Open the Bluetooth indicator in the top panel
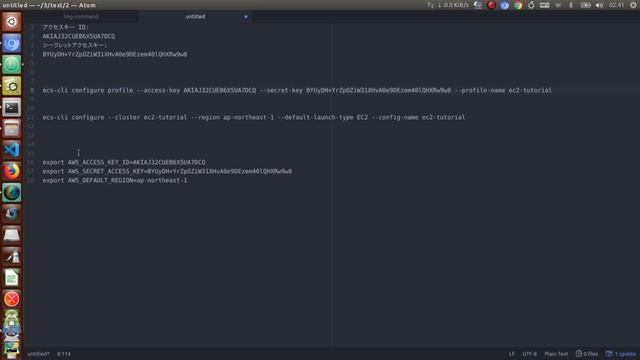This screenshot has width=640, height=360. [x=571, y=5]
